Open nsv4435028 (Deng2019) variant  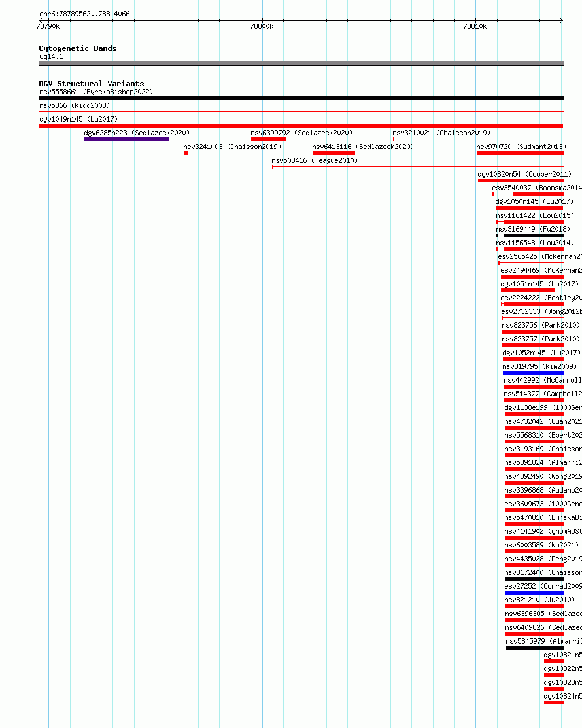pyautogui.click(x=543, y=559)
